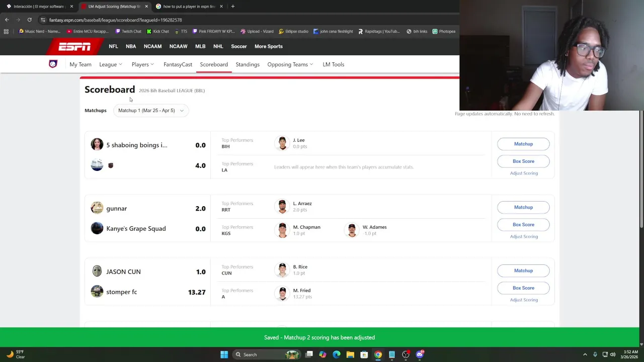Image resolution: width=644 pixels, height=362 pixels.
Task: Open the volume control in tray
Action: [613, 354]
